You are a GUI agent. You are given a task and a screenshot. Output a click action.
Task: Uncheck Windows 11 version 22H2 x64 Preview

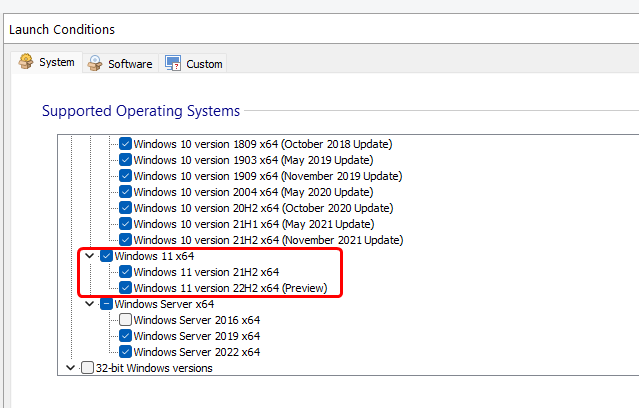click(x=125, y=288)
